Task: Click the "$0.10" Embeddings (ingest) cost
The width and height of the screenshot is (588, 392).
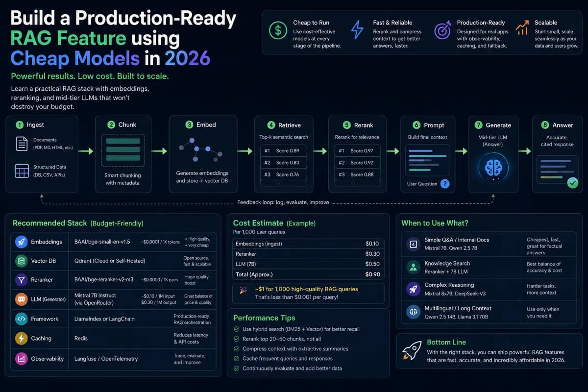Action: (x=372, y=244)
